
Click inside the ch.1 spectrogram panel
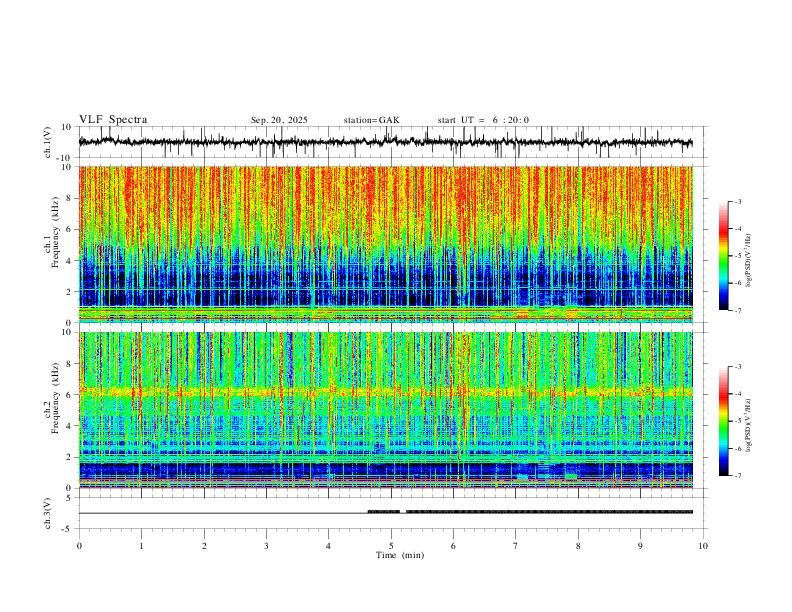(x=385, y=244)
